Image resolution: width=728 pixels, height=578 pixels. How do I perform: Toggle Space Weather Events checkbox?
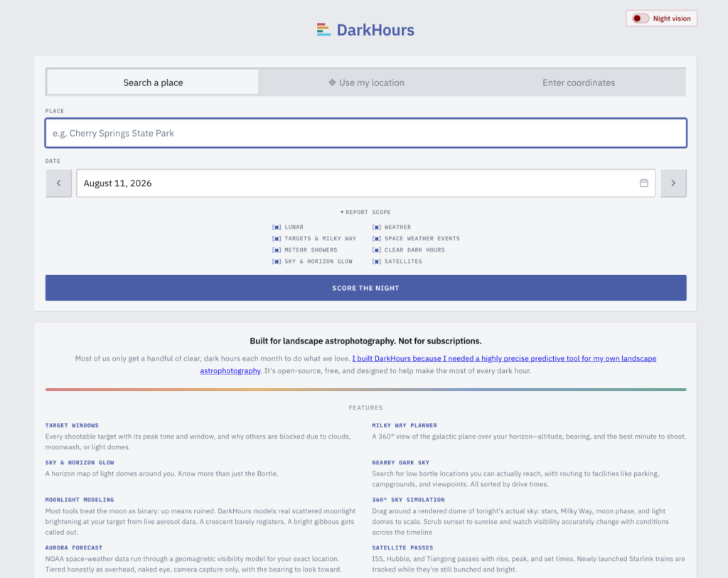point(376,239)
